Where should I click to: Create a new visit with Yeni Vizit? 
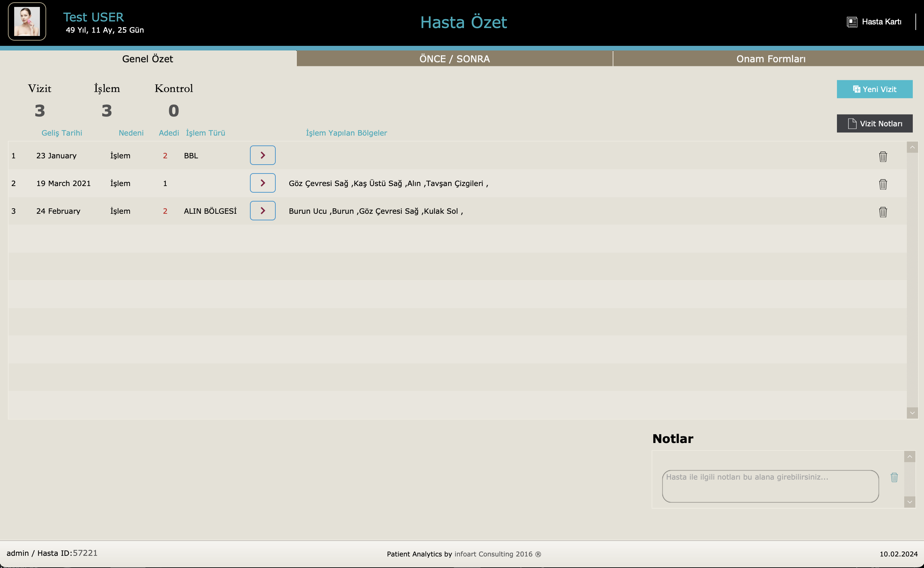[875, 89]
